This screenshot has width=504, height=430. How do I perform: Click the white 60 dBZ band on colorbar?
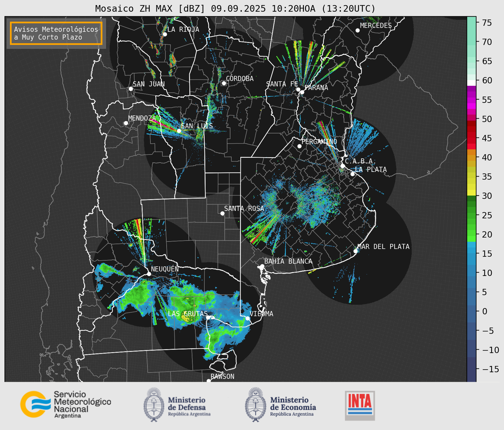coord(471,83)
